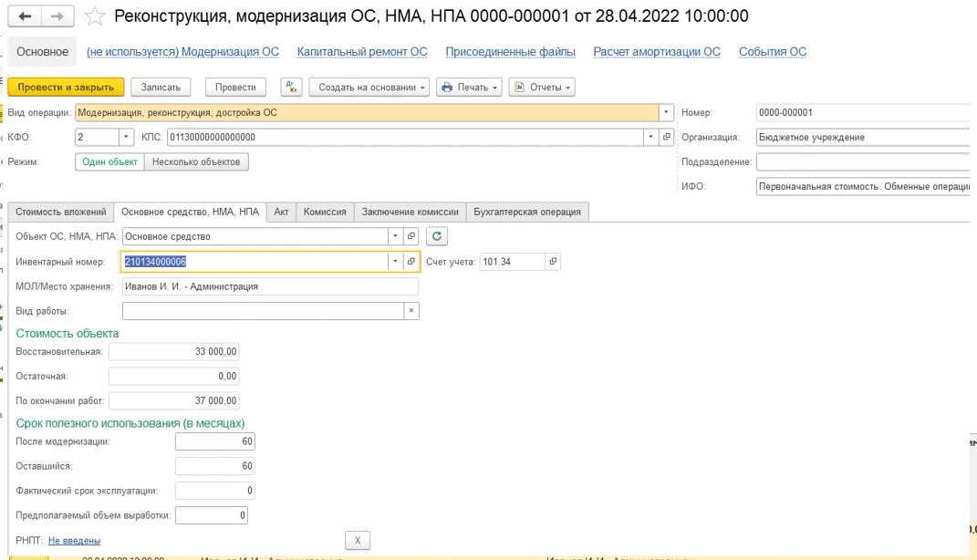Add document to favorites with the star icon

coord(94,16)
